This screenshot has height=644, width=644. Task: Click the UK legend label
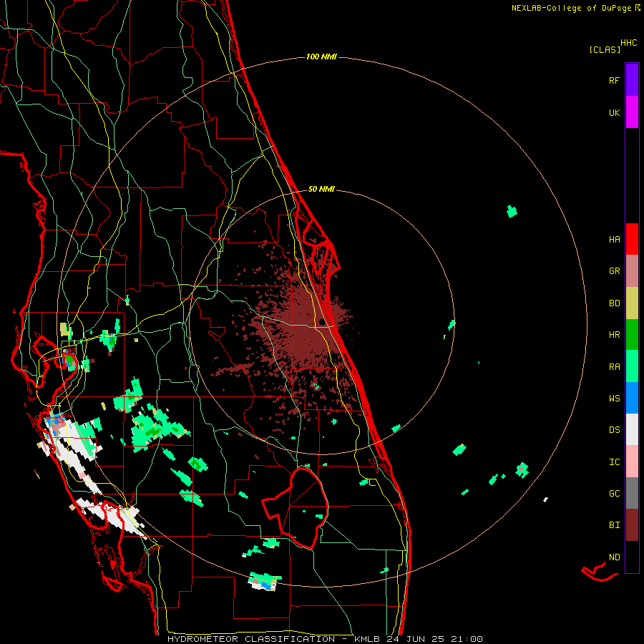pos(614,112)
